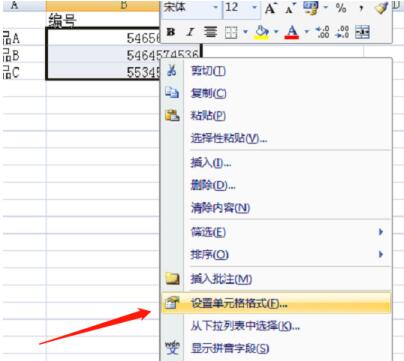This screenshot has height=361, width=404.
Task: Click the copy pages icon
Action: coord(172,93)
